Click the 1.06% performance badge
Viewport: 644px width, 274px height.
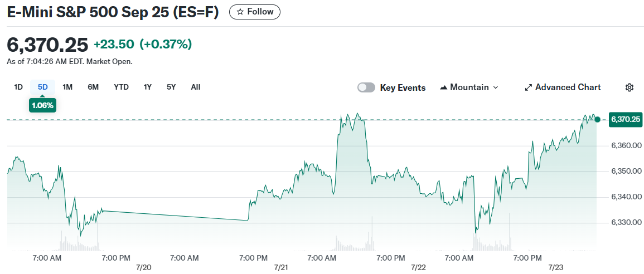click(43, 105)
